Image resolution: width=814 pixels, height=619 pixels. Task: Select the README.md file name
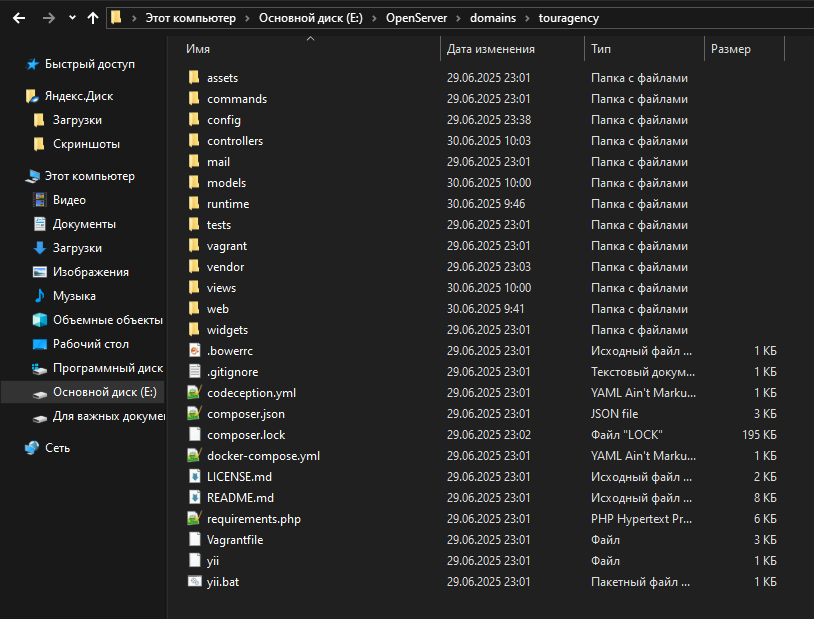click(x=240, y=497)
